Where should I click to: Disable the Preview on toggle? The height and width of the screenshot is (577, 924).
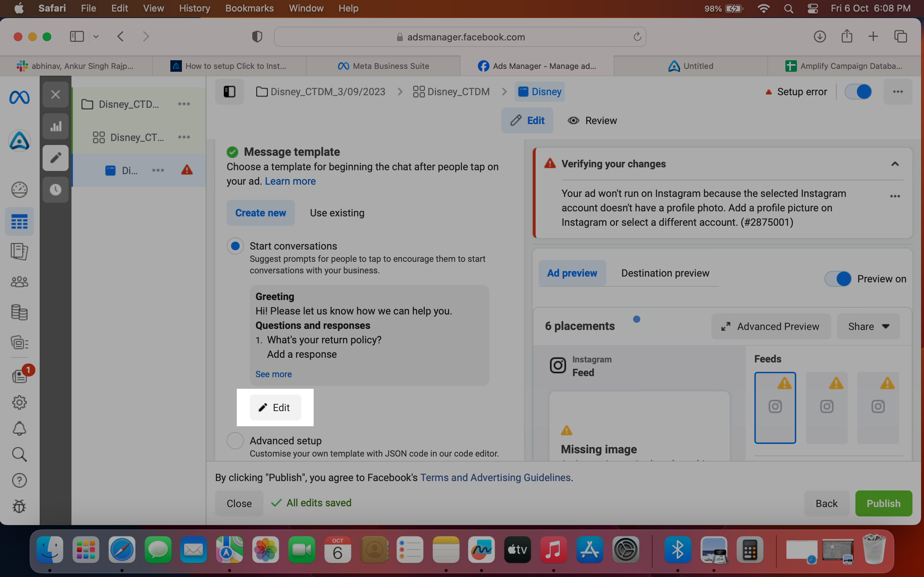click(838, 278)
